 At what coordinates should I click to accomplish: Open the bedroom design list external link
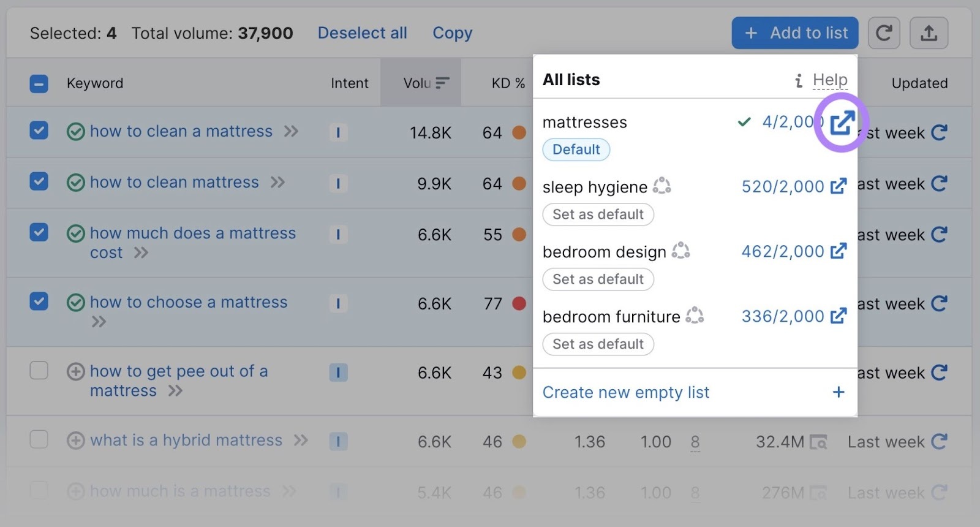839,251
